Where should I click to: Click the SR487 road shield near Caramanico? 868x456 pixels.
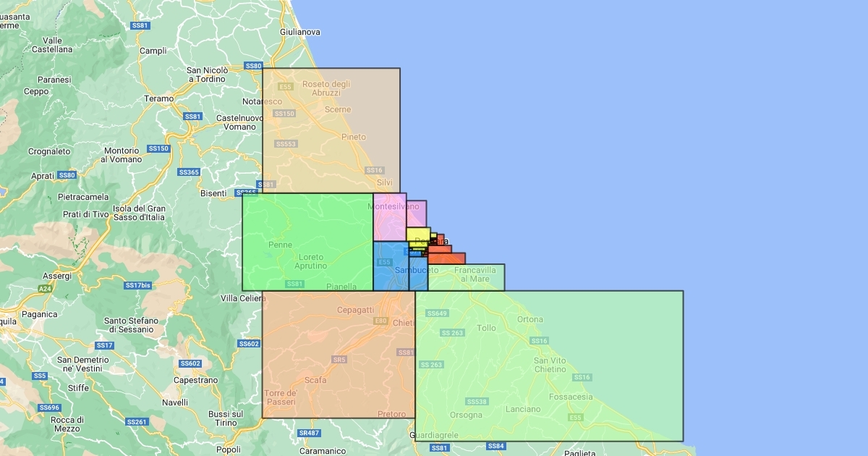tap(309, 433)
